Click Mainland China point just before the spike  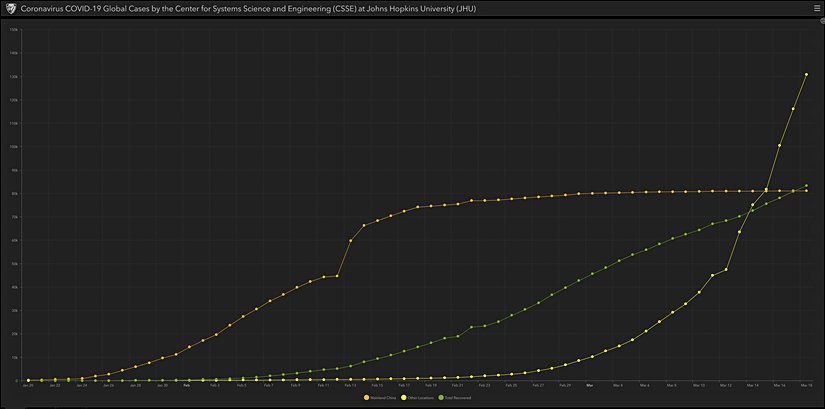click(337, 276)
